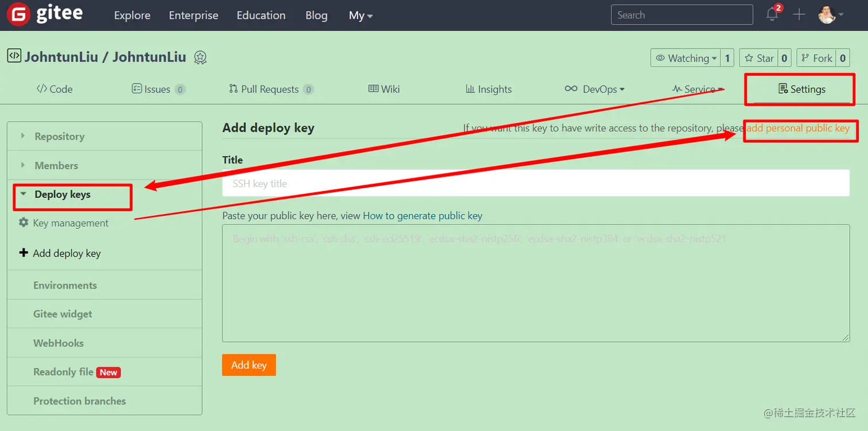Screen dimensions: 868x431
Task: Focus the public key textarea
Action: point(536,283)
